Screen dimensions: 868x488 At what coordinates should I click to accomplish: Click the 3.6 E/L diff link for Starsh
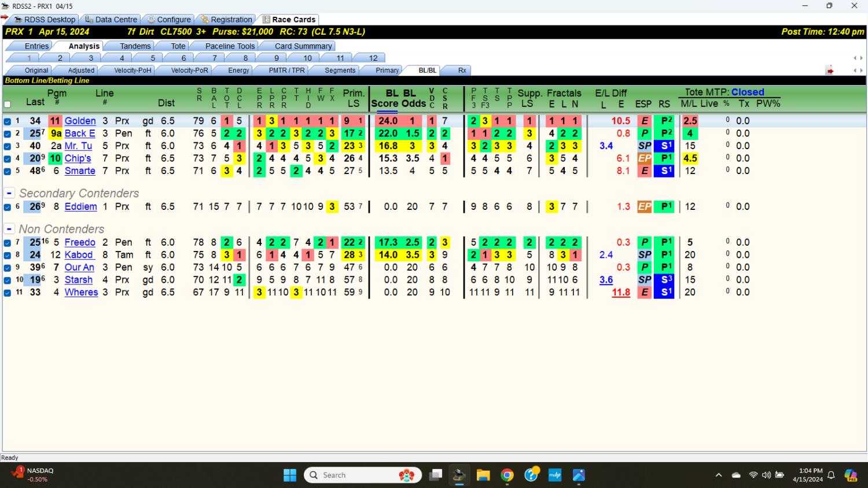(x=606, y=279)
